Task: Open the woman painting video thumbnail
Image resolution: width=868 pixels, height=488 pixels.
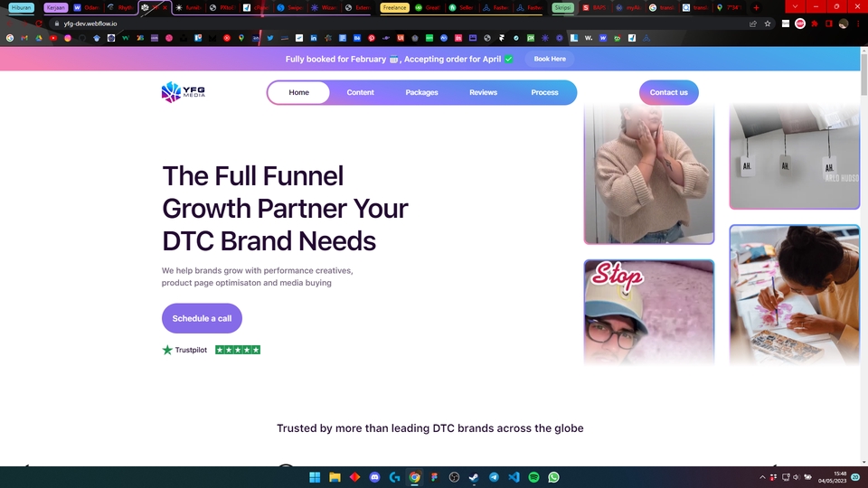Action: point(795,295)
